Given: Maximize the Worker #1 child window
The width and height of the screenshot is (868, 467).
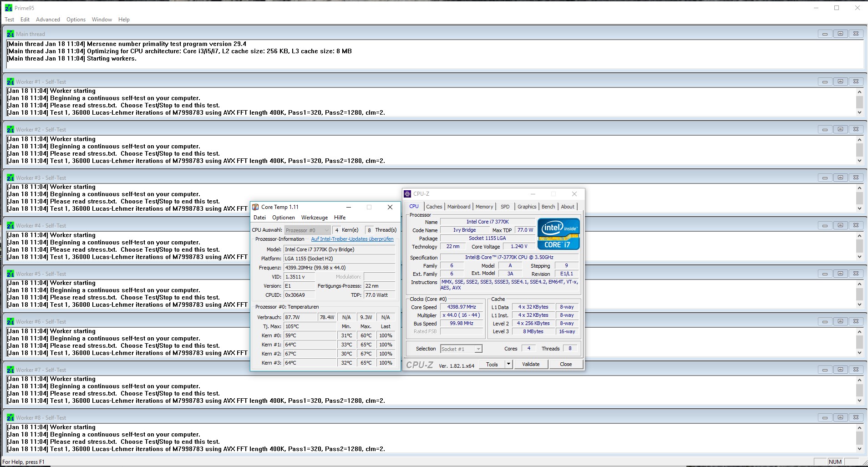Looking at the screenshot, I should click(840, 81).
